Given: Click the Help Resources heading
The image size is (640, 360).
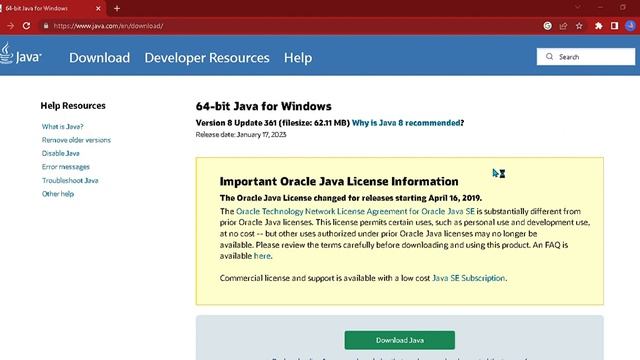Looking at the screenshot, I should (73, 106).
